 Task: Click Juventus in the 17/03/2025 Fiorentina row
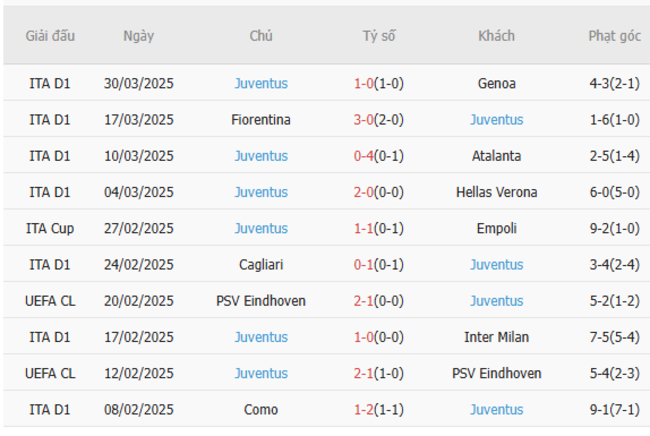[496, 120]
